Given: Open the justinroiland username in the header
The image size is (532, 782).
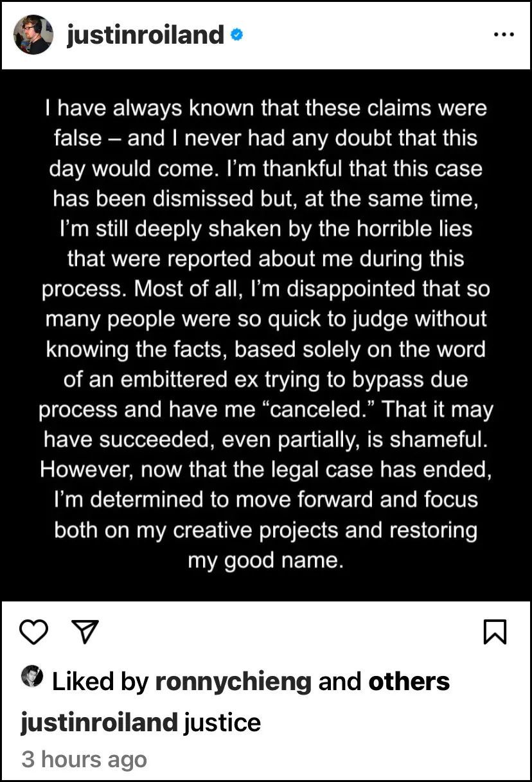Looking at the screenshot, I should (x=145, y=35).
